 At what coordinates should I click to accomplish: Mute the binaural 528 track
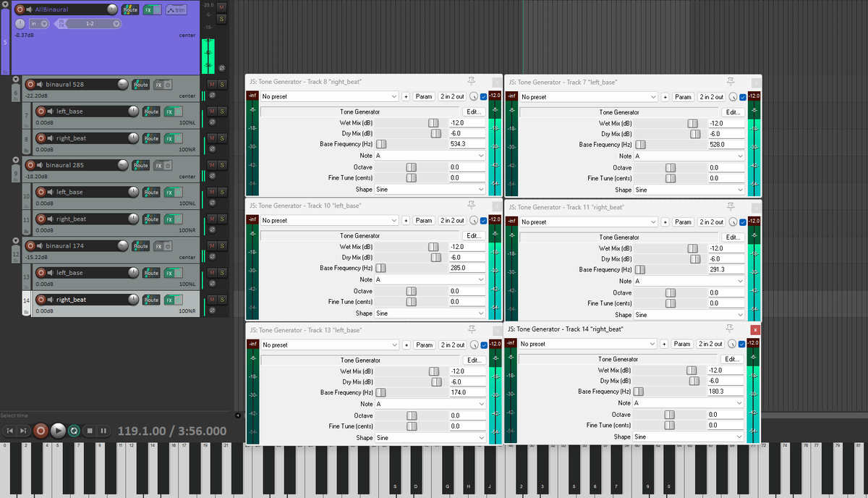(x=212, y=85)
